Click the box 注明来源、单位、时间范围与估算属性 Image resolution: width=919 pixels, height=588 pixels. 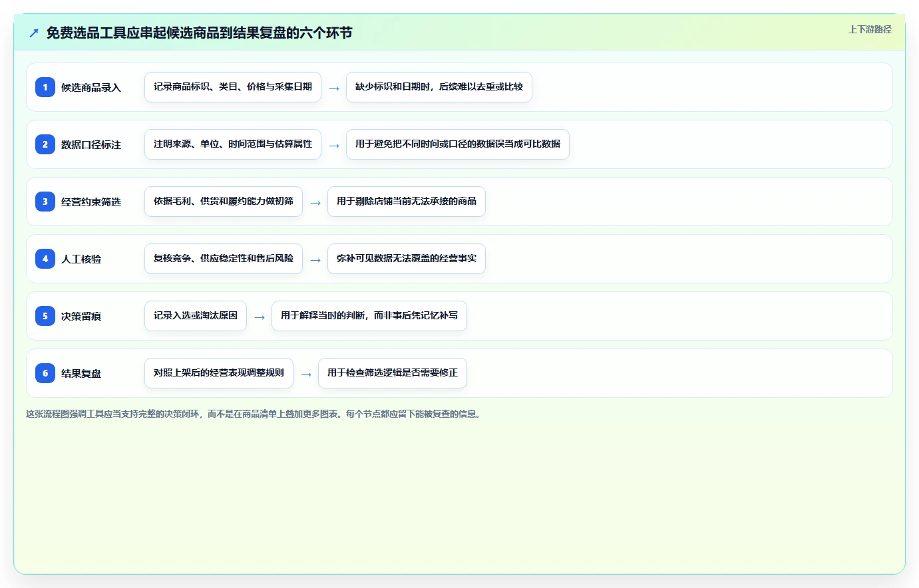233,144
